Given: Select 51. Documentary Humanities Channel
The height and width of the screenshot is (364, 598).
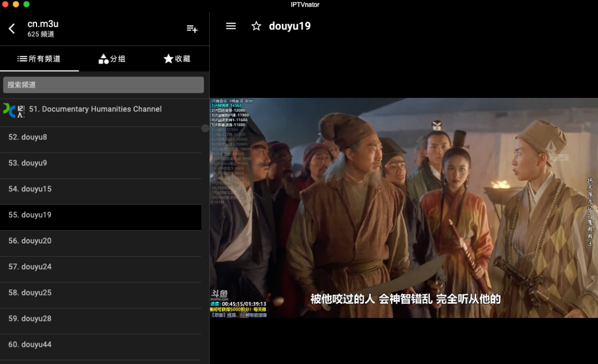Looking at the screenshot, I should click(x=95, y=110).
